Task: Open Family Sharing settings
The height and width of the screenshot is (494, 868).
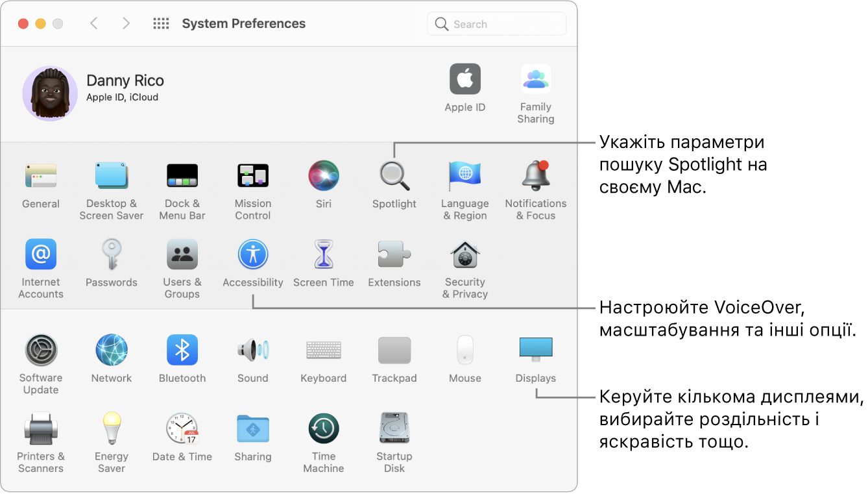Action: 535,80
